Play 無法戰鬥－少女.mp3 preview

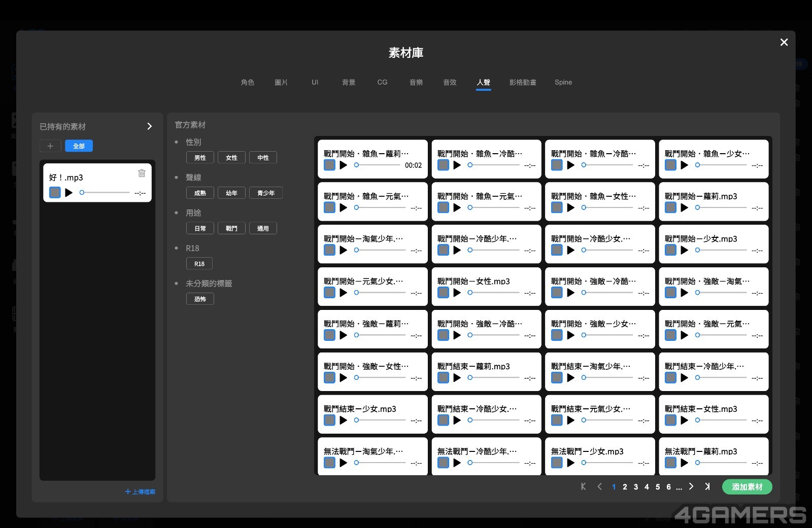pyautogui.click(x=571, y=463)
